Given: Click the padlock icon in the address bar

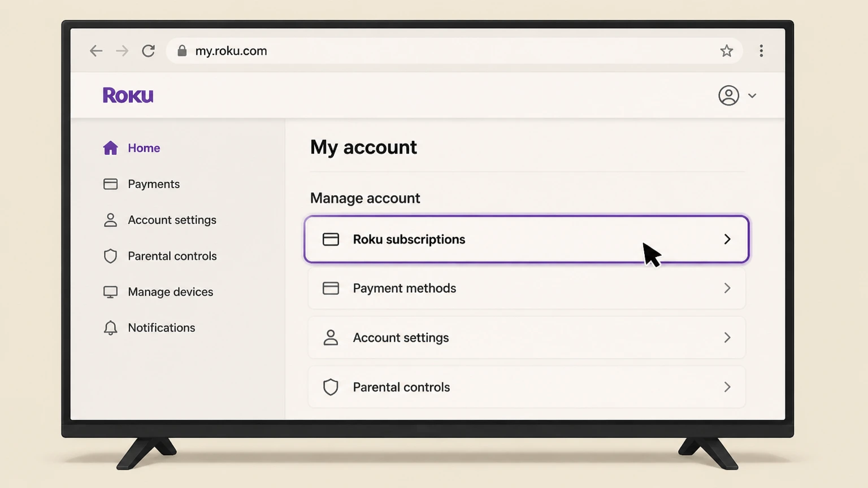Looking at the screenshot, I should 182,51.
